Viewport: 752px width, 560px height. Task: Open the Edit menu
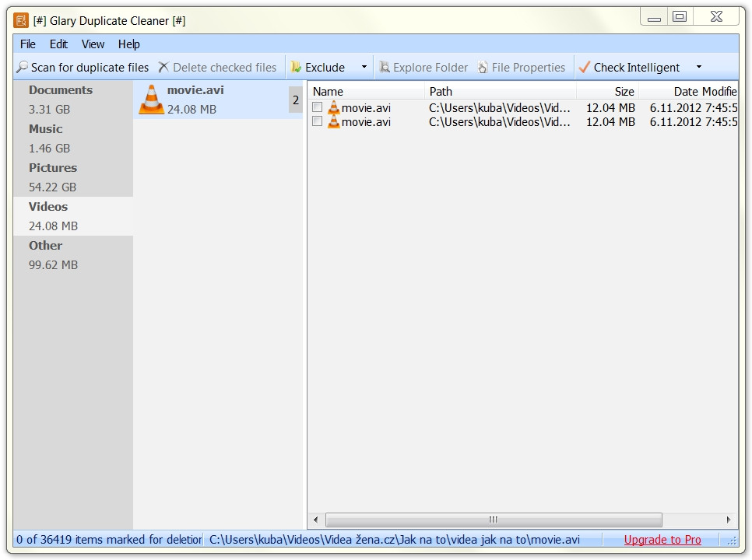(x=58, y=44)
